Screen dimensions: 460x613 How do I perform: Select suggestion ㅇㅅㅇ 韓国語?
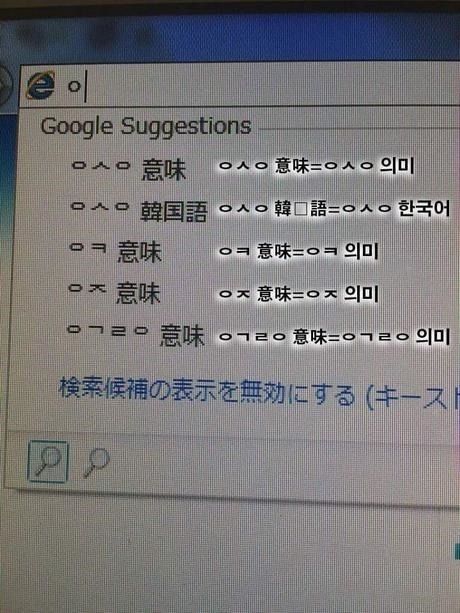[x=138, y=211]
